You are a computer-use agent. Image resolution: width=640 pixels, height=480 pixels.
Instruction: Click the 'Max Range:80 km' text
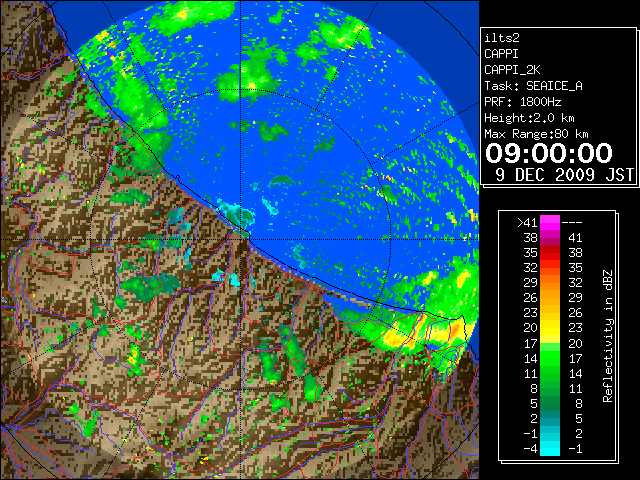536,134
